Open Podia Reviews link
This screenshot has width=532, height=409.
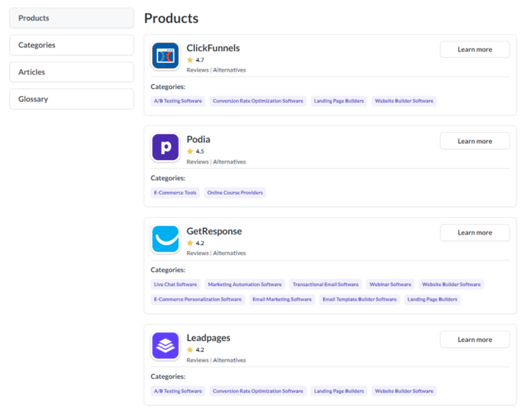tap(197, 161)
